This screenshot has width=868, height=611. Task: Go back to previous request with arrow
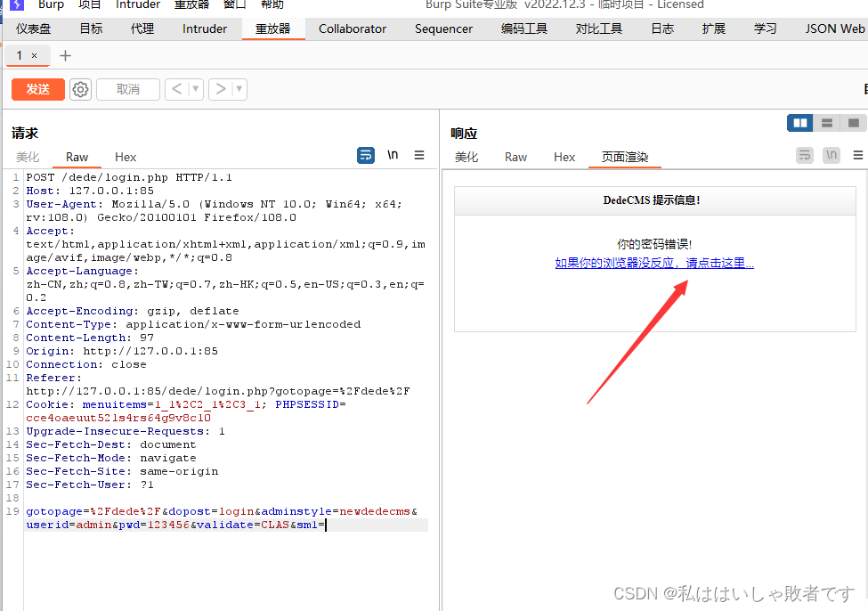point(176,89)
